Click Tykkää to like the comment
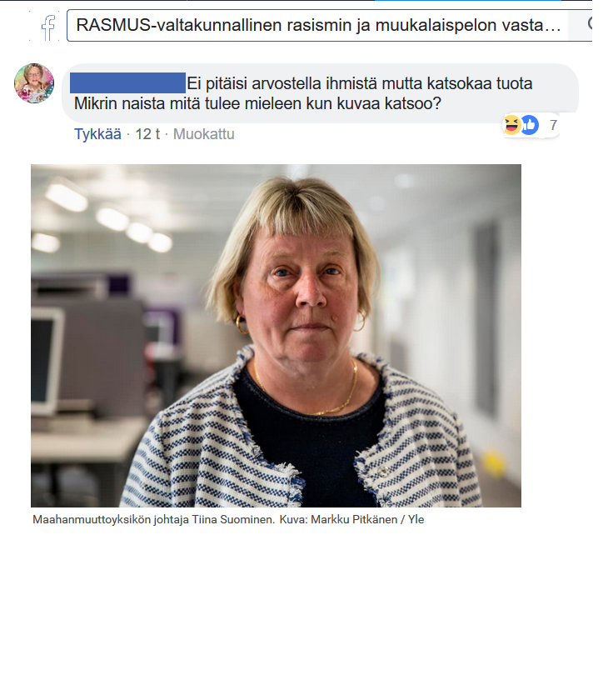603x700 pixels. click(97, 134)
